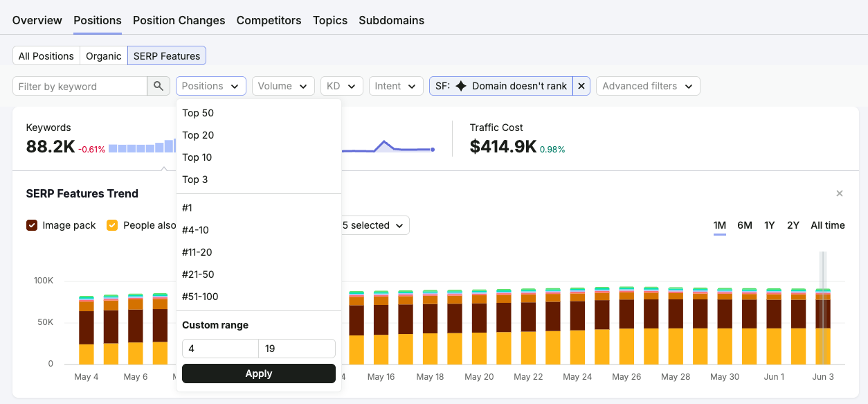Select the #1 position option
Screen dimensions: 868x404
point(259,208)
